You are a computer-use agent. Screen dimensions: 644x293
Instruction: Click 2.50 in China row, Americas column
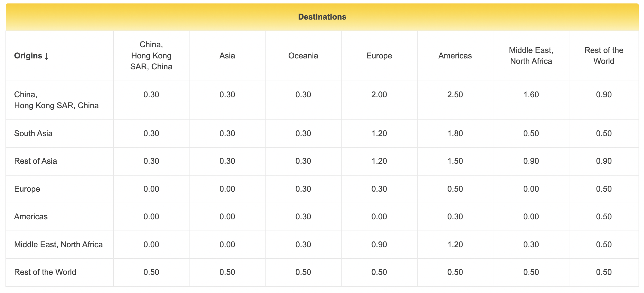(455, 94)
